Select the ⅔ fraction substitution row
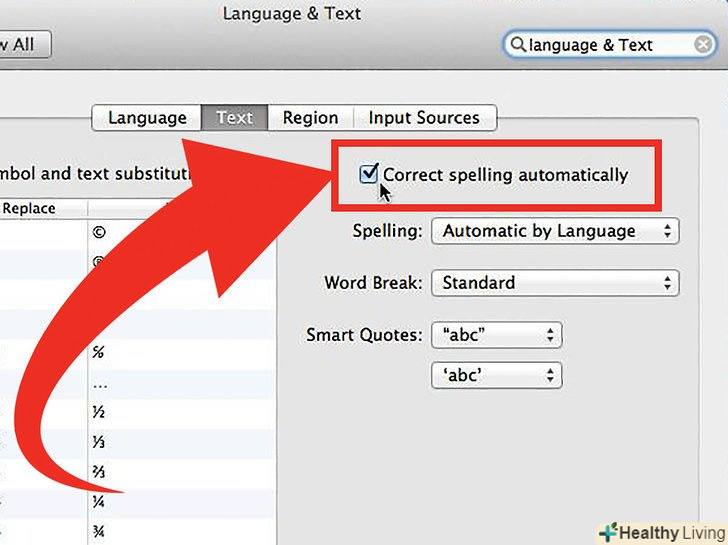This screenshot has width=728, height=545. pyautogui.click(x=99, y=472)
